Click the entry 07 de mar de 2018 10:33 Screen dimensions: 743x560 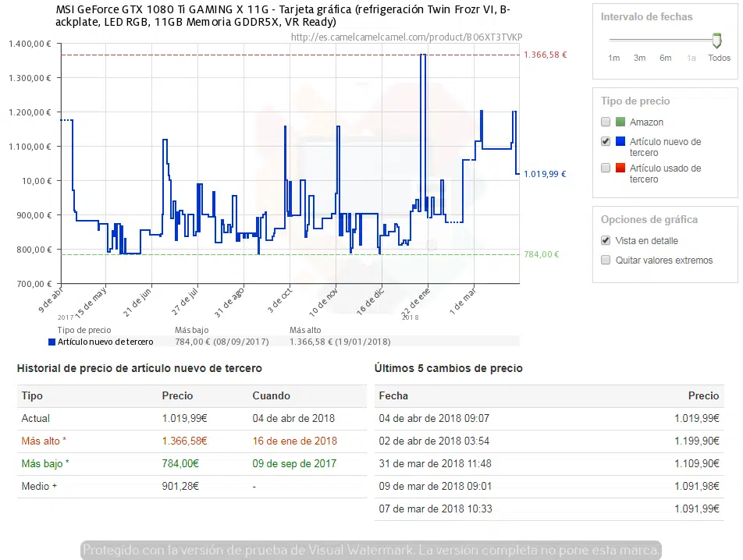coord(435,509)
